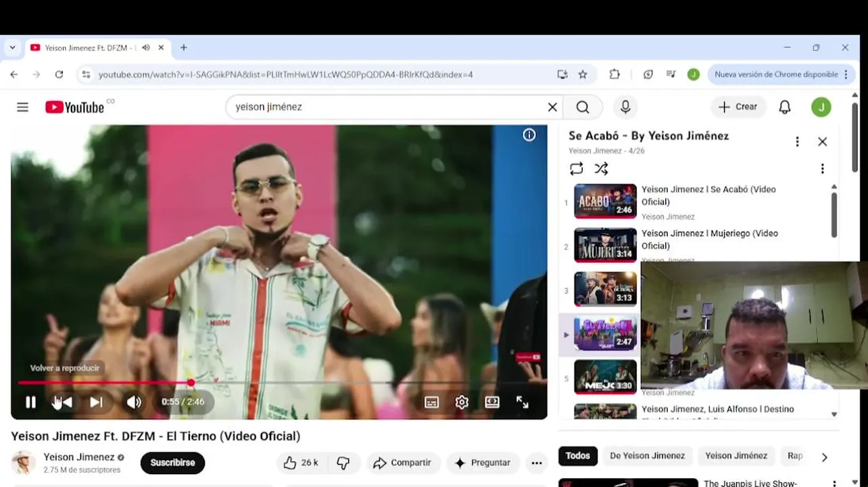Open Chrome extensions puzzle icon
Screen dimensions: 868x487
614,74
